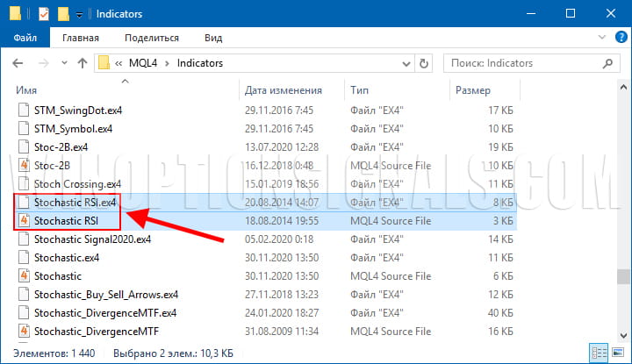Open the Quick Access Toolbar customize dropdown
Viewport: 632px width, 364px height.
(80, 15)
